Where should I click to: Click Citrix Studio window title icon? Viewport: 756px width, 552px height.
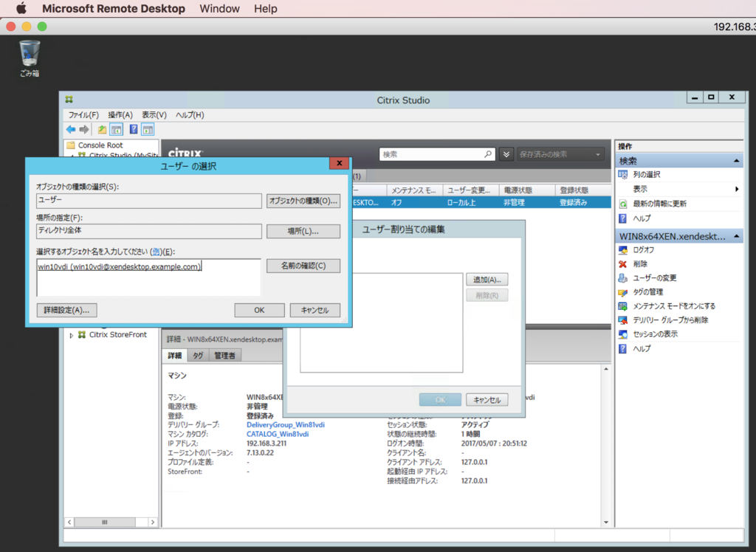[x=69, y=100]
